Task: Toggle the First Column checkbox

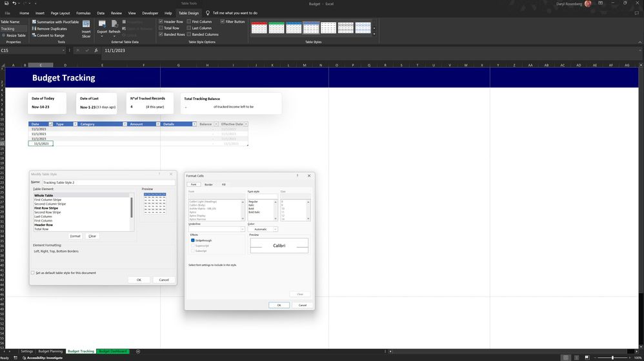Action: pyautogui.click(x=189, y=21)
